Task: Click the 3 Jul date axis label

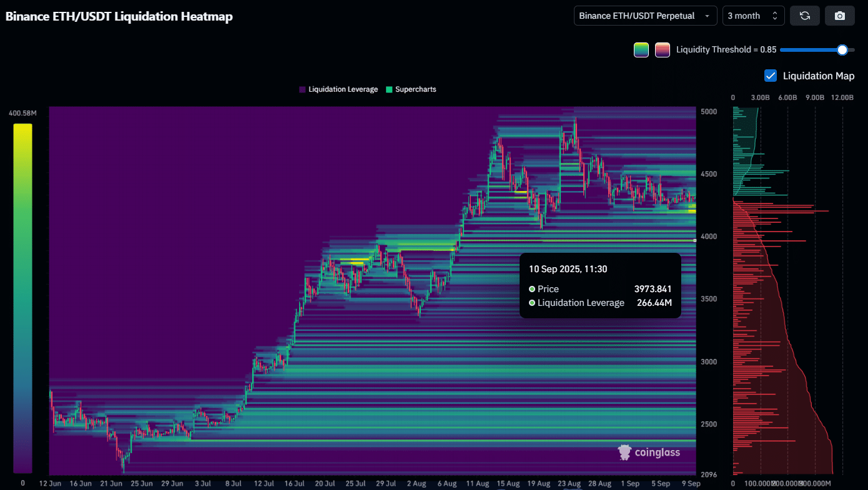Action: pos(203,483)
